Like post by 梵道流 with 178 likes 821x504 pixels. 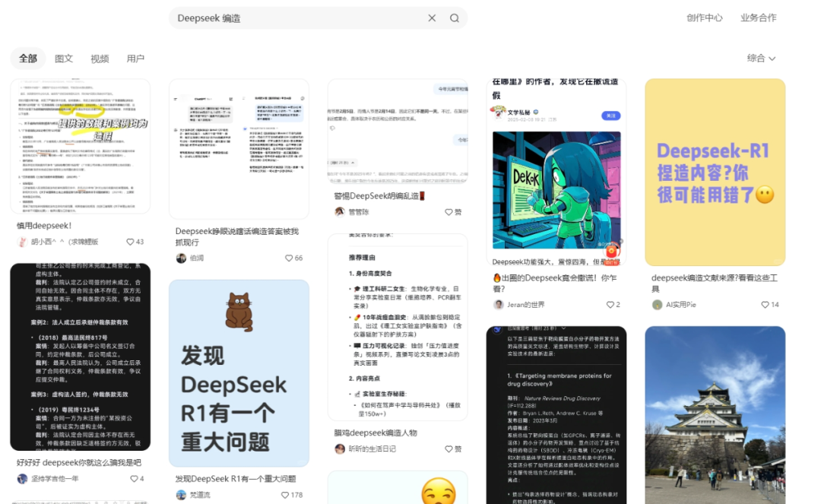coord(285,495)
